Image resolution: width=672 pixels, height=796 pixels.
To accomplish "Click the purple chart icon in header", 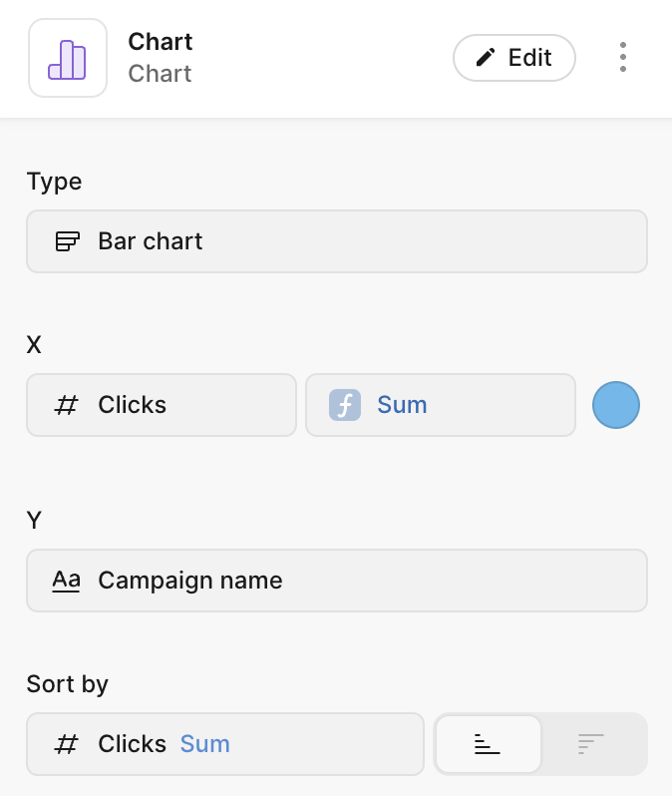I will click(x=67, y=59).
